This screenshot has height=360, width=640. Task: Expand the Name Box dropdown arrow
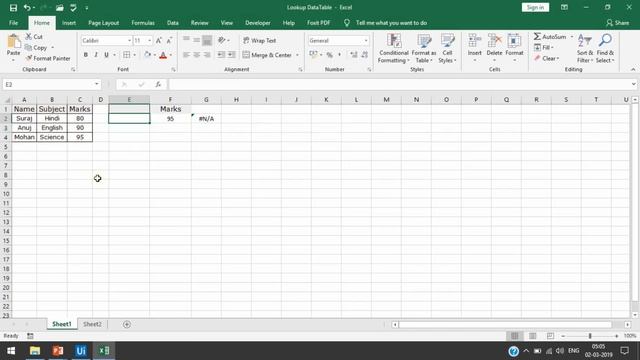(97, 84)
